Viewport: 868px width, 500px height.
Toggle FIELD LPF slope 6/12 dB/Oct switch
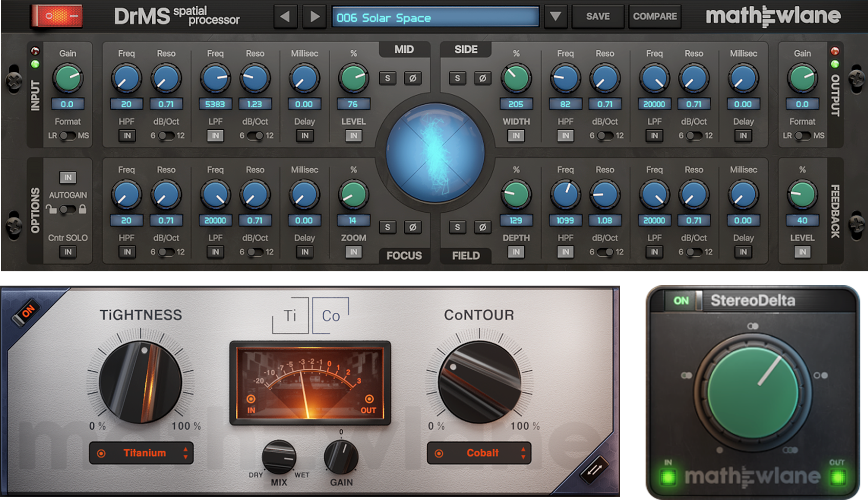pyautogui.click(x=694, y=252)
